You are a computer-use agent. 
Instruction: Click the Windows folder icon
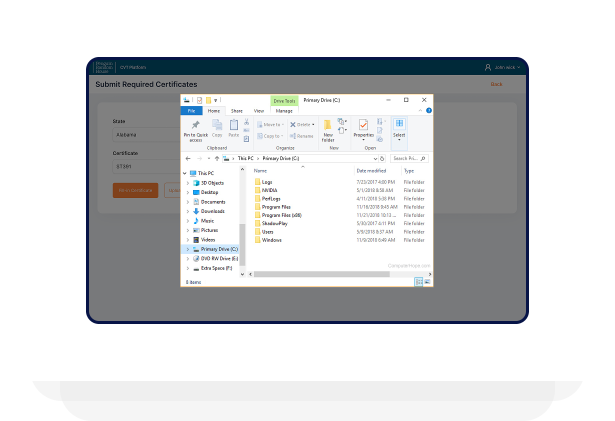(x=257, y=240)
